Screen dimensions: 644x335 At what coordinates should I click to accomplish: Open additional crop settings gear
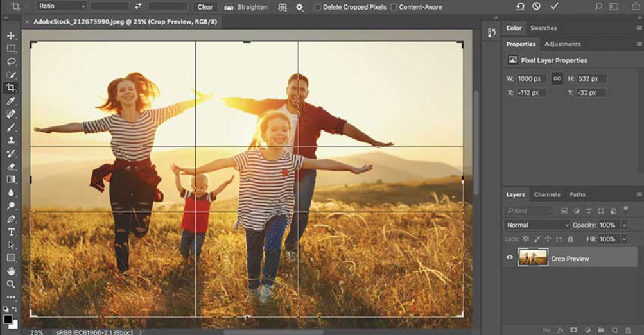coord(299,7)
